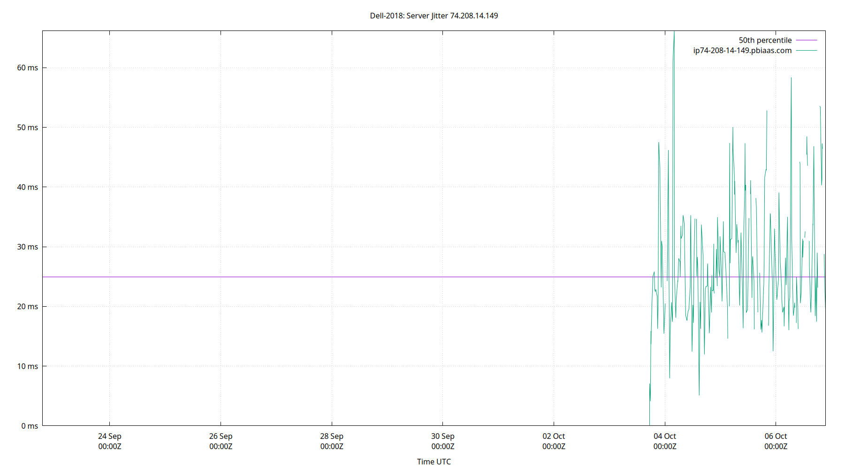
Task: Select the '40 ms' y-axis label
Action: 28,187
